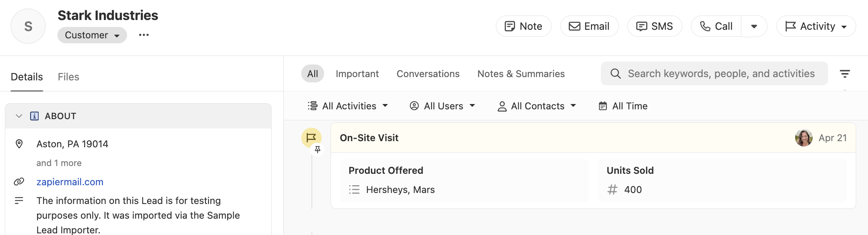868x235 pixels.
Task: Click the list icon beside Hersheys, Mars
Action: tap(354, 190)
